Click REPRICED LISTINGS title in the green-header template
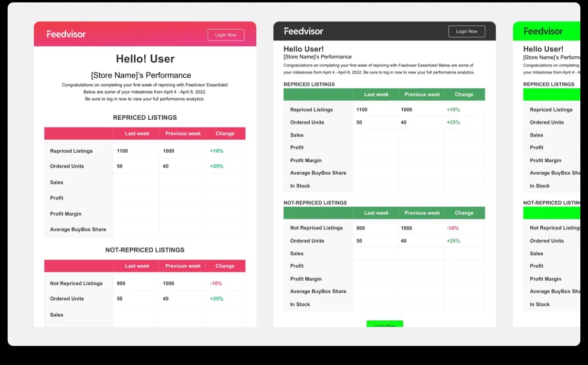 549,84
